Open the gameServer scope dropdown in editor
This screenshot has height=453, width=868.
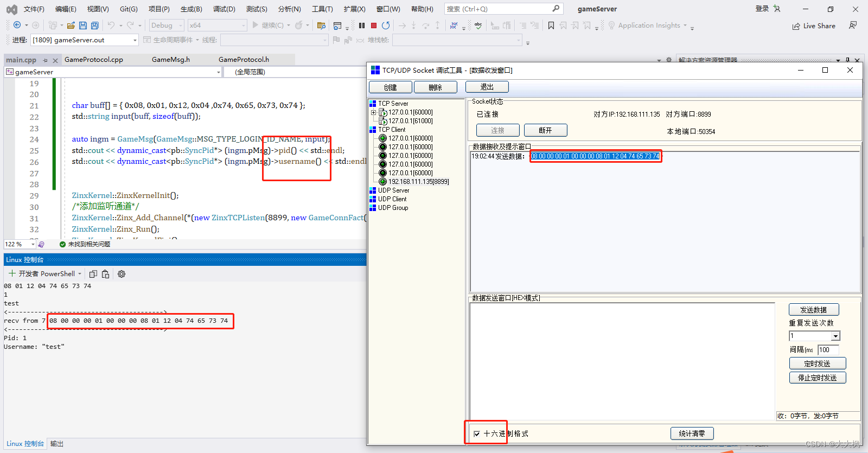point(113,72)
